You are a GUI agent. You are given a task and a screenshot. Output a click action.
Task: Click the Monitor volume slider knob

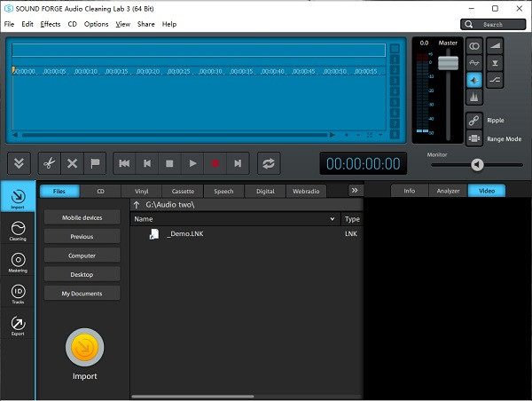[x=477, y=164]
